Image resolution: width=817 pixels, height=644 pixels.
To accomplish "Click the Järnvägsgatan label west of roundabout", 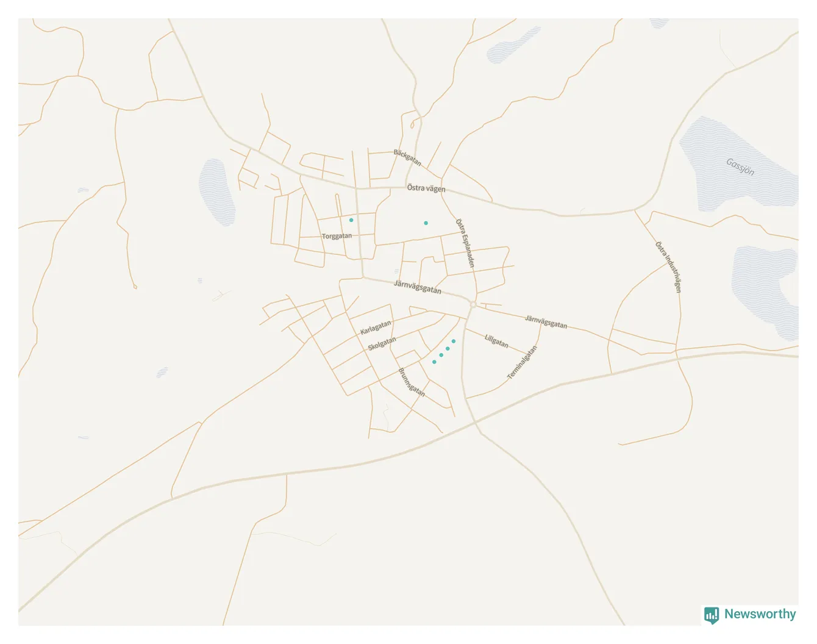I will [x=418, y=287].
